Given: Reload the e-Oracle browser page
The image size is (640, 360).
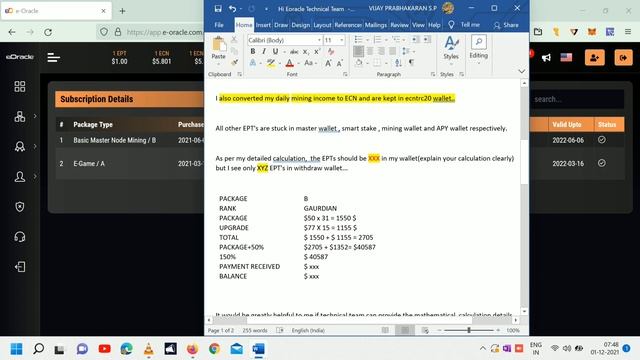Looking at the screenshot, I should (x=48, y=32).
